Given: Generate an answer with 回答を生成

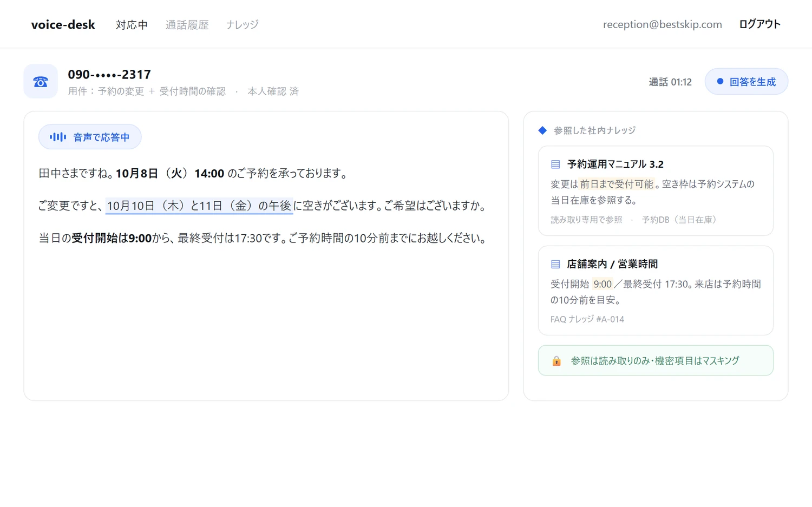Looking at the screenshot, I should (x=746, y=81).
